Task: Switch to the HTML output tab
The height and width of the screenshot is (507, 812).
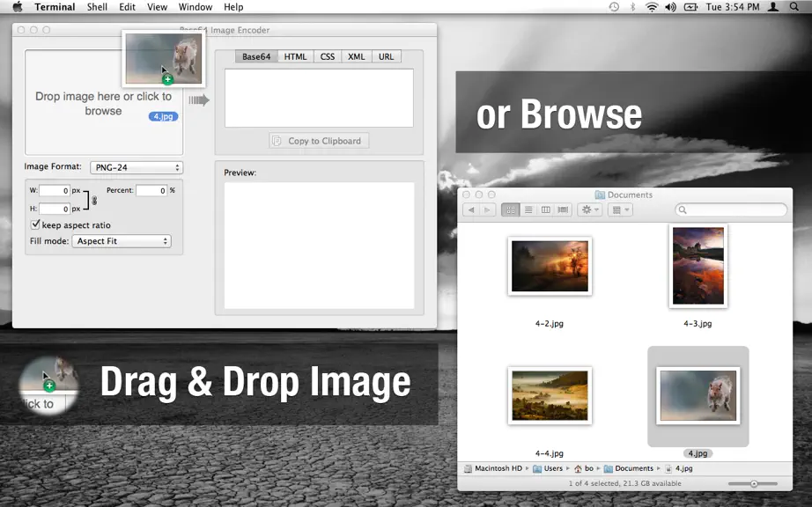Action: pyautogui.click(x=295, y=56)
